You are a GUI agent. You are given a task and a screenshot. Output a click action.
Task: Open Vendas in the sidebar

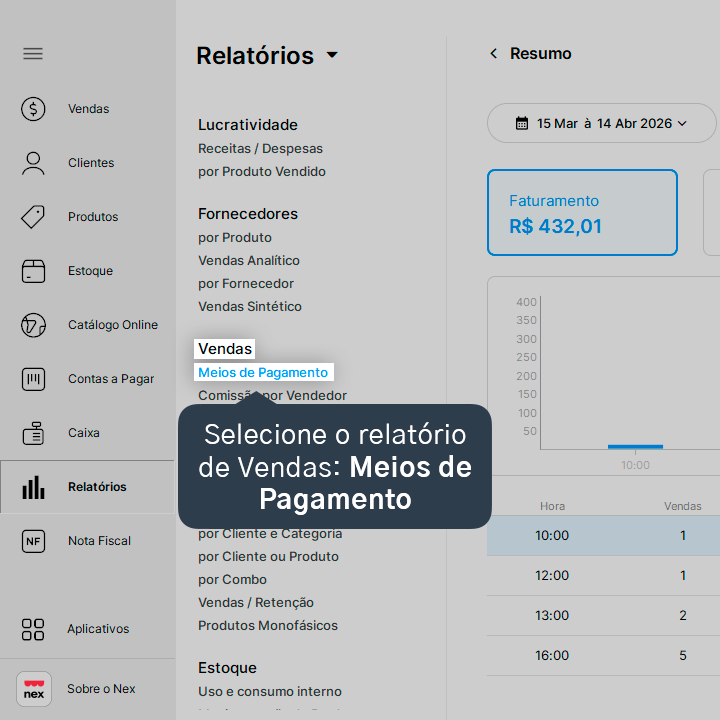click(x=89, y=109)
